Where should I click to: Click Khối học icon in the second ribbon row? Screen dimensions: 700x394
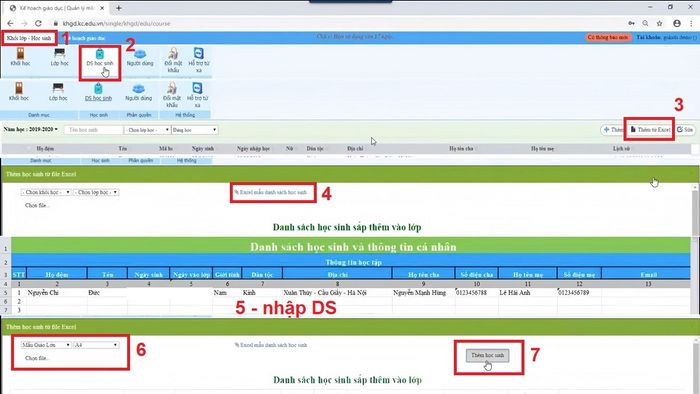click(x=19, y=91)
